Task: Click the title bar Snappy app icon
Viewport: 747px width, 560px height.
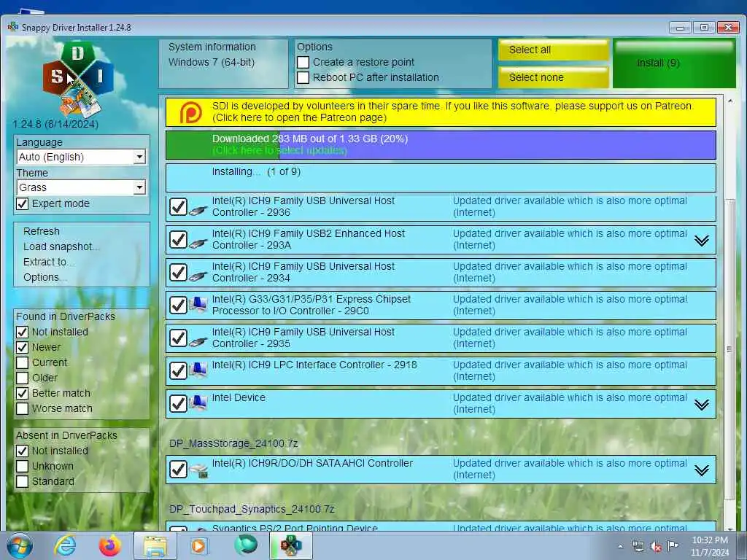Action: pos(13,27)
